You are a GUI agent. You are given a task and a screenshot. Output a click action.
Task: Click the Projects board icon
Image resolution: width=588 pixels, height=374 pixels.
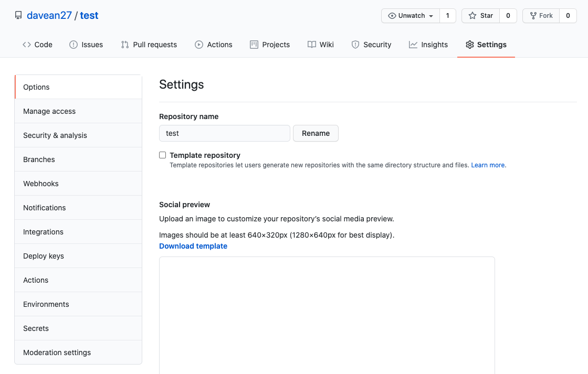click(254, 45)
